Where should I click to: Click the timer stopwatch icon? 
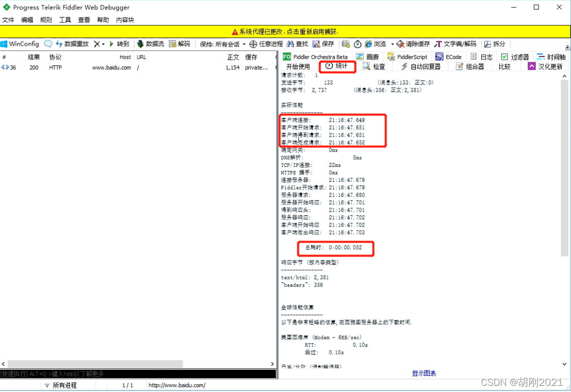[358, 44]
